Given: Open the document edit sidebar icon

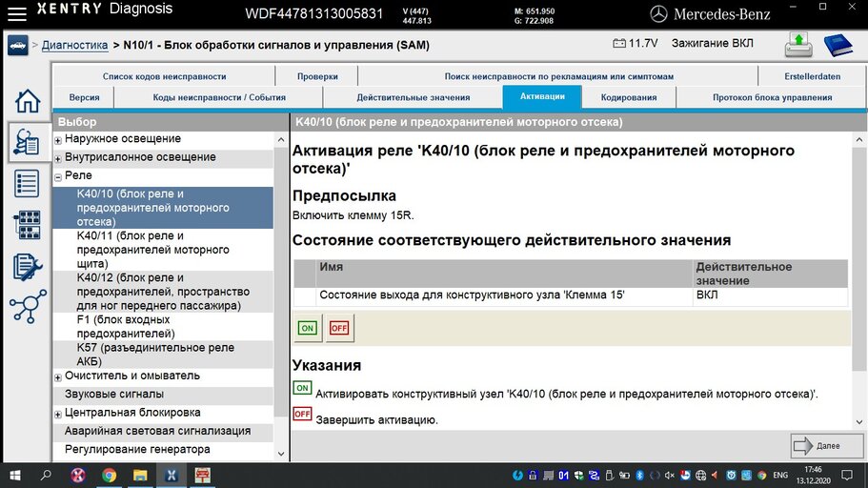Looking at the screenshot, I should (28, 266).
